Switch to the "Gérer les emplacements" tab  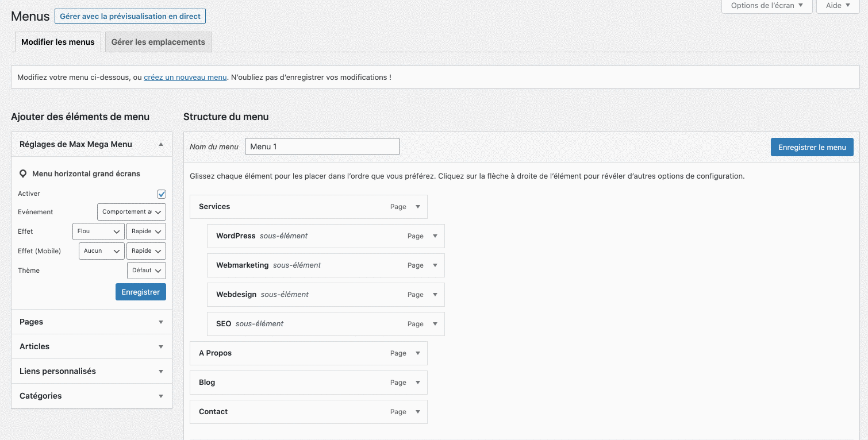pos(158,42)
